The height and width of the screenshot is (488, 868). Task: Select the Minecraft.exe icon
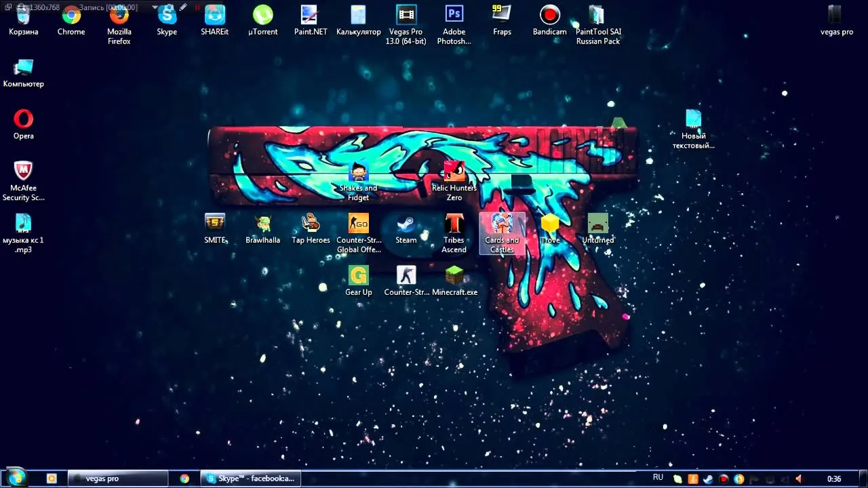pyautogui.click(x=454, y=281)
